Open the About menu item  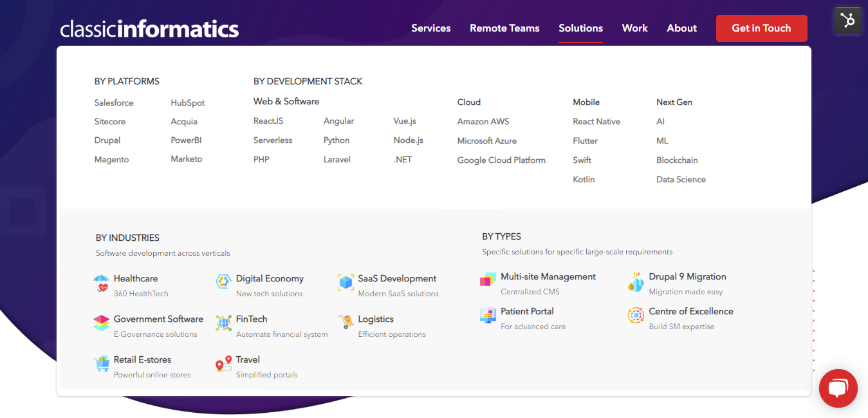pos(682,28)
